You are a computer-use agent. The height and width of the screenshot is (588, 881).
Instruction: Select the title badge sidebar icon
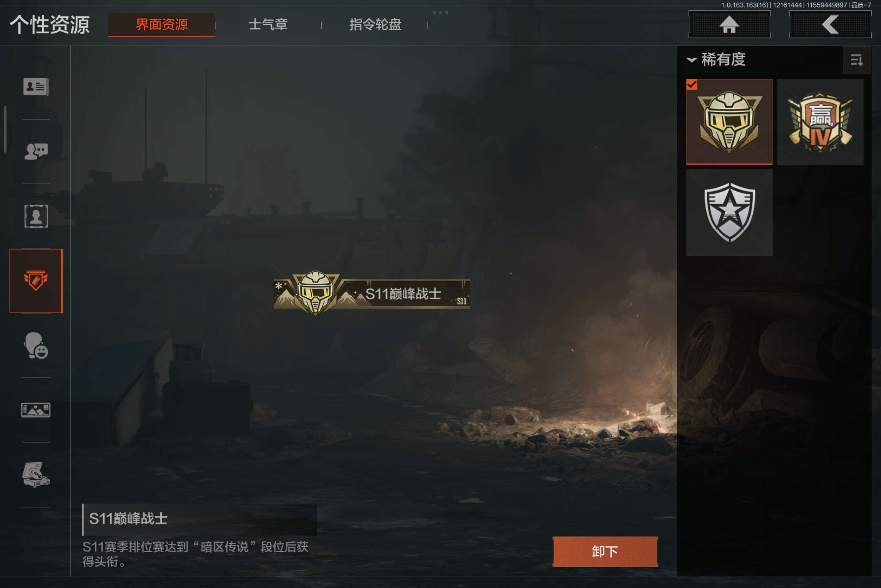36,281
